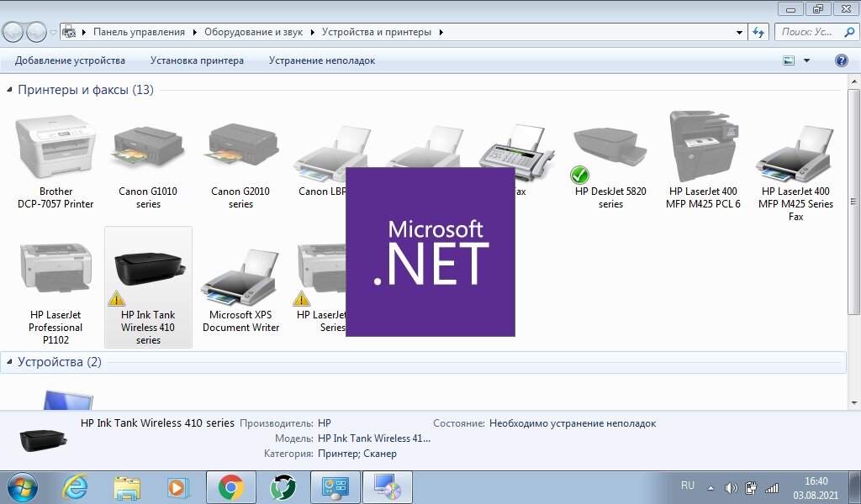The width and height of the screenshot is (861, 504).
Task: Click the manufacturer value HP in details
Action: pyautogui.click(x=325, y=423)
